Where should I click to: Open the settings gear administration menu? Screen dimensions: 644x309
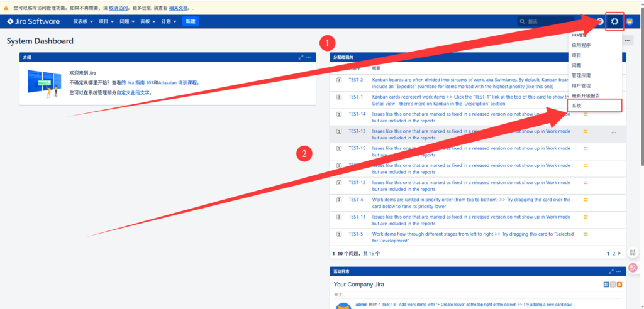coord(614,21)
